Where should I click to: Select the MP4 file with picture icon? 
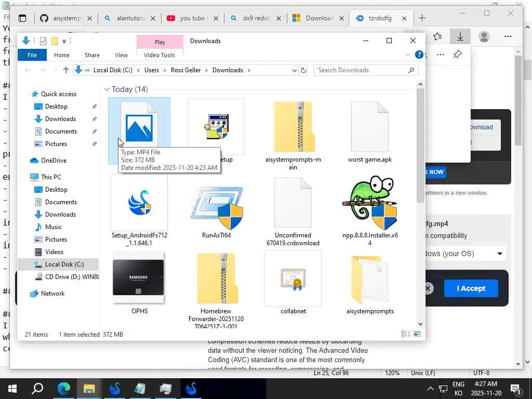click(x=139, y=128)
